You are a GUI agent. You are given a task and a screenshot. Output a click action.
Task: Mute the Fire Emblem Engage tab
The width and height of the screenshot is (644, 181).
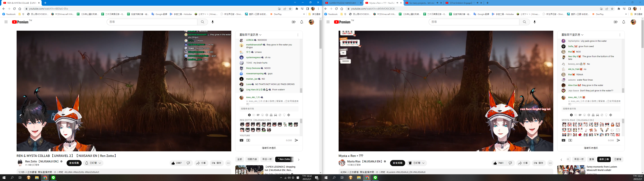(x=477, y=3)
